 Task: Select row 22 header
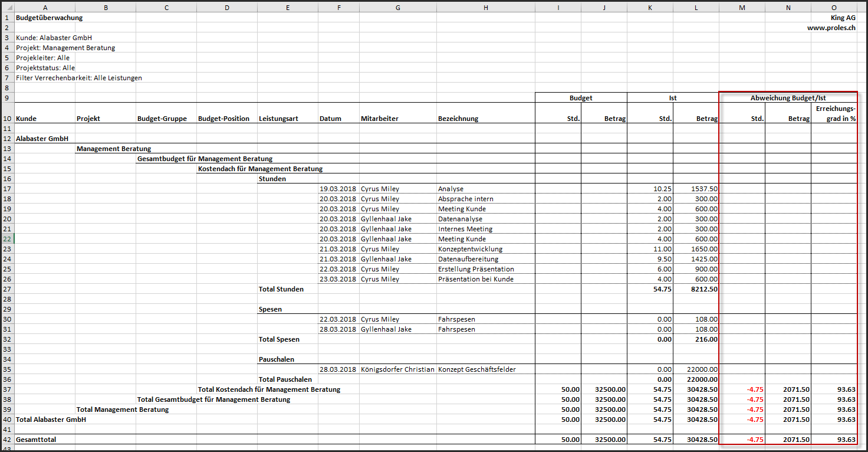click(x=6, y=239)
